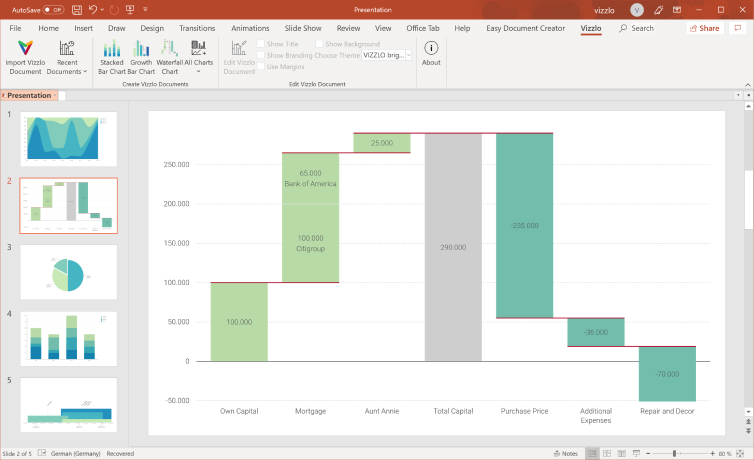Click the 80% zoom level
Screen dimensions: 754x460
pyautogui.click(x=725, y=453)
